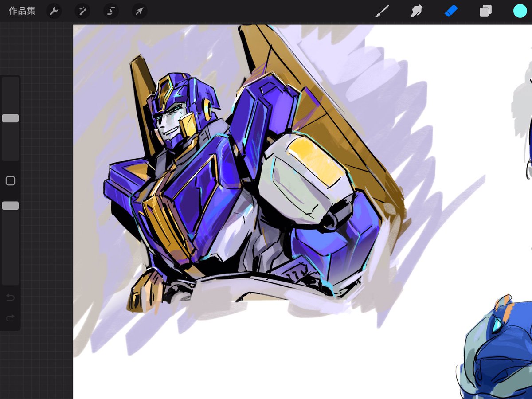The image size is (532, 399).
Task: Open the Layers panel
Action: coord(485,11)
